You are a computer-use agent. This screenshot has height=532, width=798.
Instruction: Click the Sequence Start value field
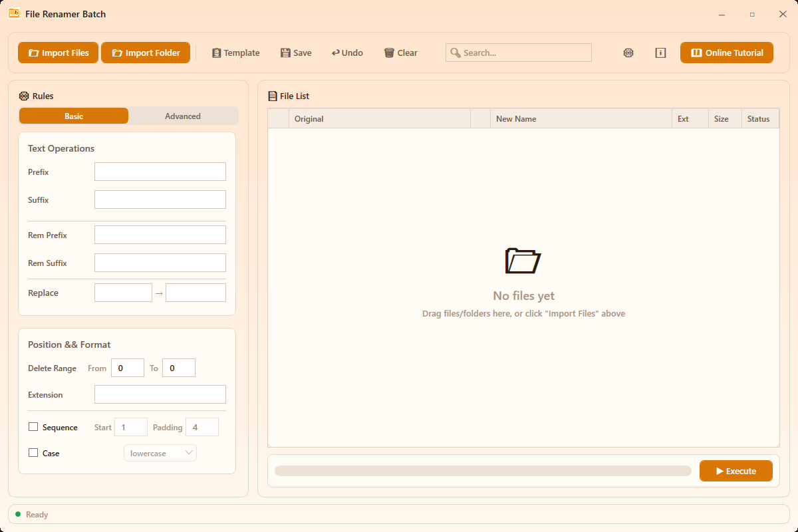pyautogui.click(x=131, y=427)
